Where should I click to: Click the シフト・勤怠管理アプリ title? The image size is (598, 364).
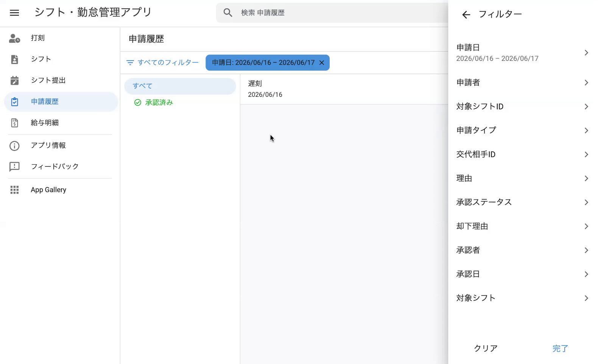pyautogui.click(x=93, y=12)
